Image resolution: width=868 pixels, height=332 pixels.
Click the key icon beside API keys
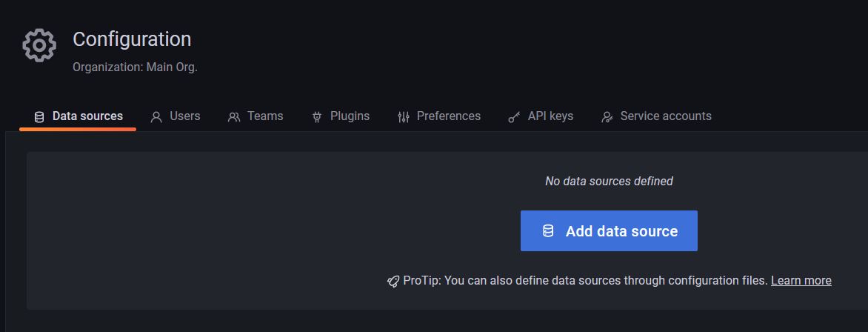pos(514,117)
